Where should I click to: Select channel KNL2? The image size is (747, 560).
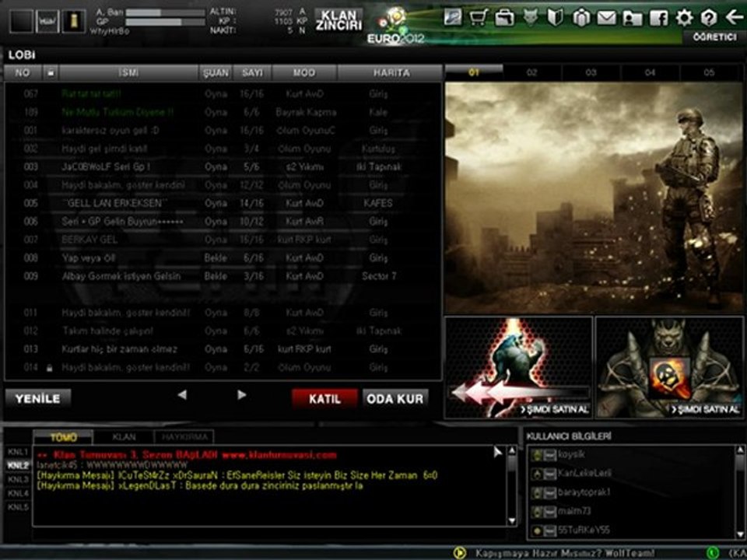click(x=18, y=465)
